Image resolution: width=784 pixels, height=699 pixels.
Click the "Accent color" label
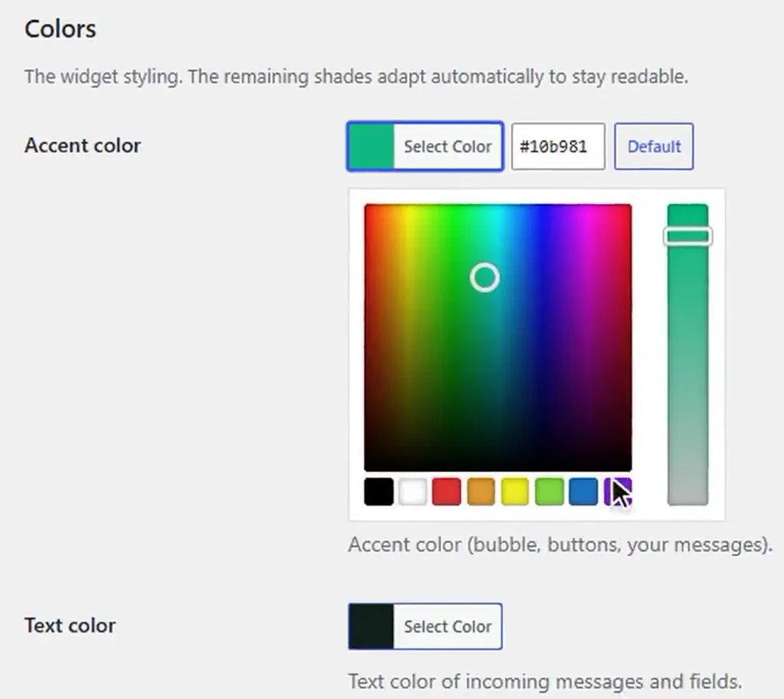click(x=82, y=145)
